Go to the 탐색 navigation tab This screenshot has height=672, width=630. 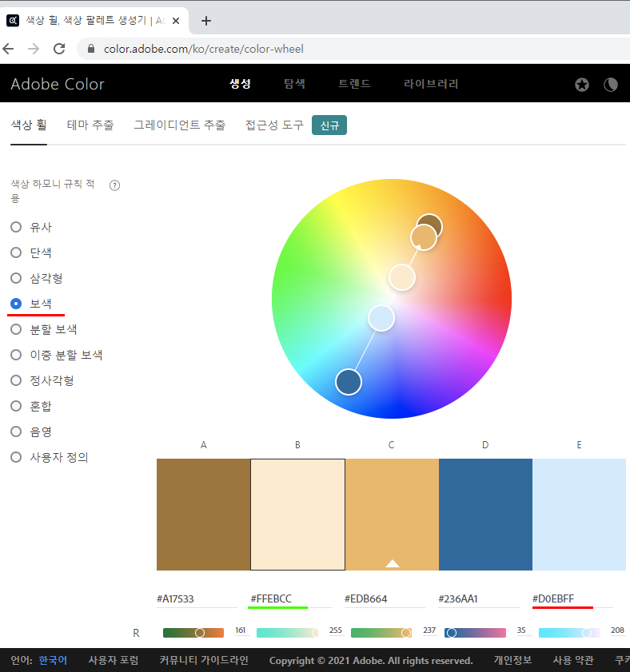pos(295,84)
